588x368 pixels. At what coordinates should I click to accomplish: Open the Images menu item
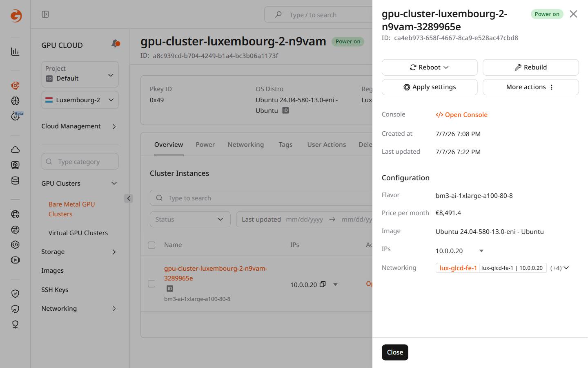pyautogui.click(x=52, y=270)
